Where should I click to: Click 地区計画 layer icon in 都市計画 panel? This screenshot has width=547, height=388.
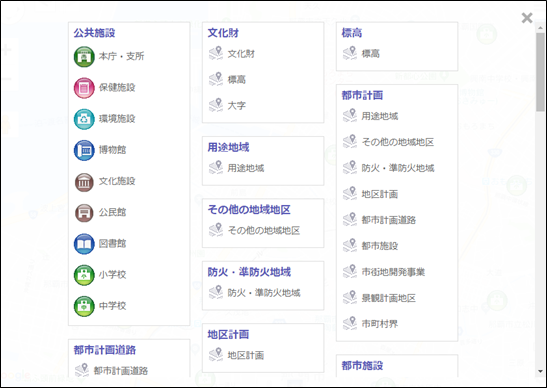pyautogui.click(x=350, y=194)
